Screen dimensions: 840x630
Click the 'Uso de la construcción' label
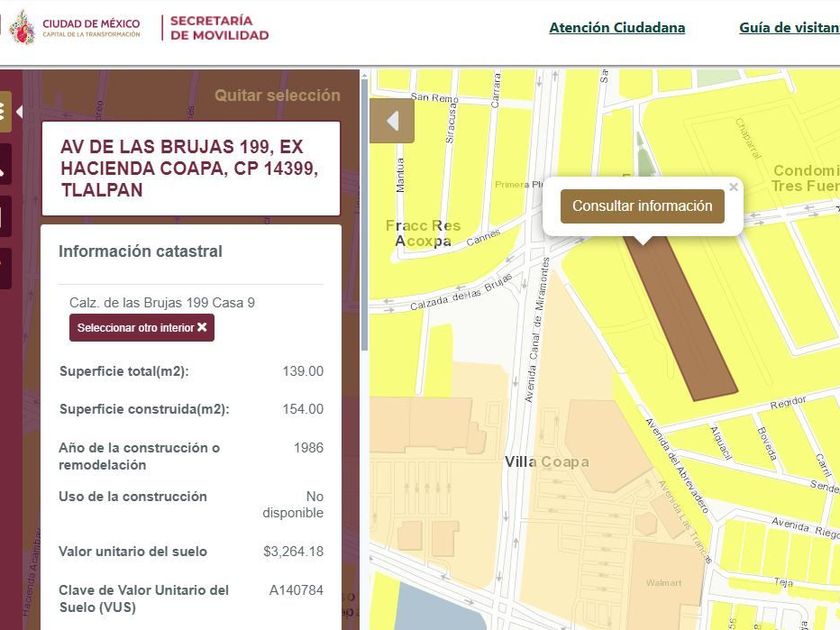133,497
